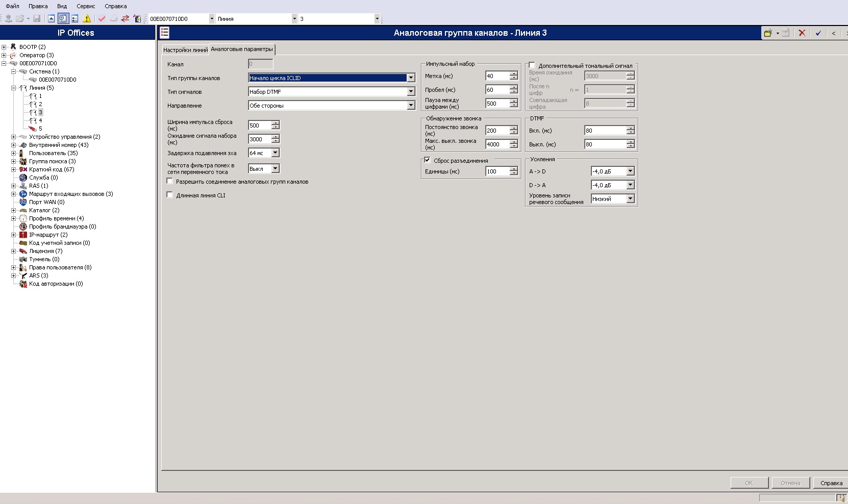
Task: Open the Линия type dropdown in toolbar
Action: click(294, 19)
